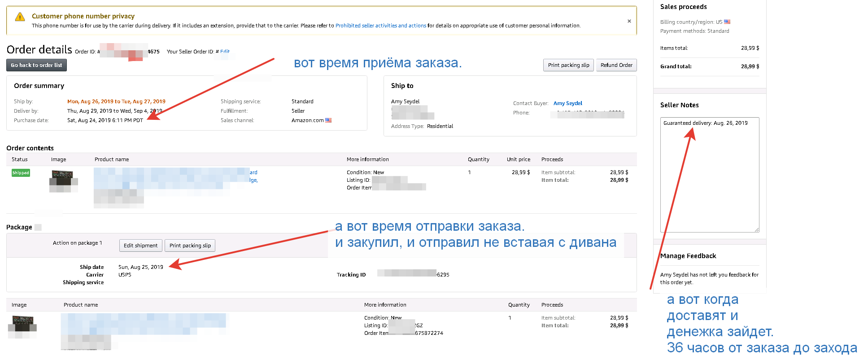Open the Contact Buyer Amy Seydel link
This screenshot has height=360, width=868.
click(567, 103)
